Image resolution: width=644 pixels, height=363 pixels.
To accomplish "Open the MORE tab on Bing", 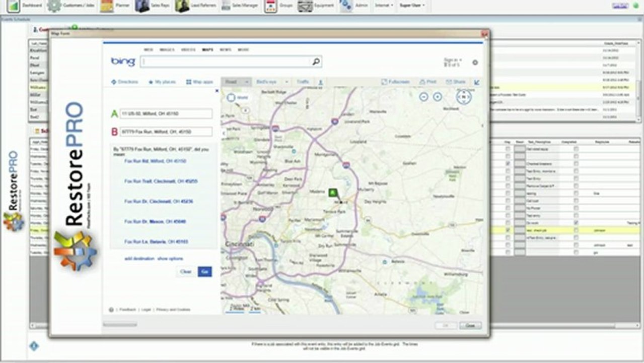I will (243, 50).
